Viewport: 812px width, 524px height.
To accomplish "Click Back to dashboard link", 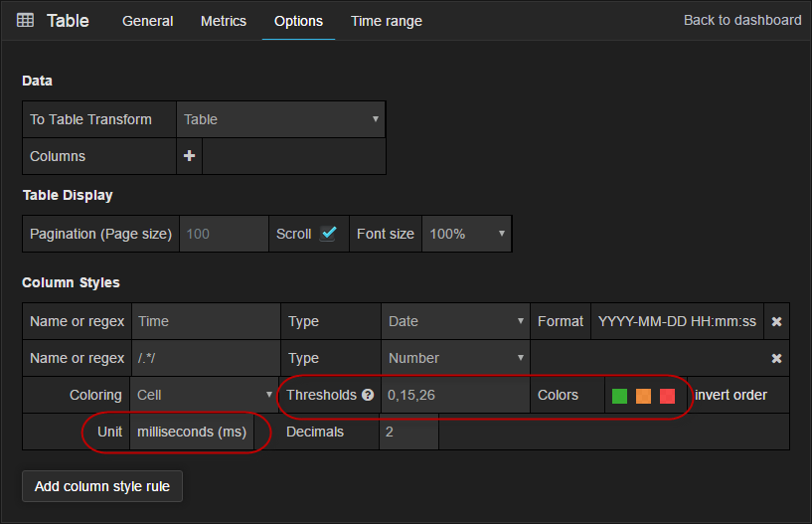I will click(x=741, y=20).
